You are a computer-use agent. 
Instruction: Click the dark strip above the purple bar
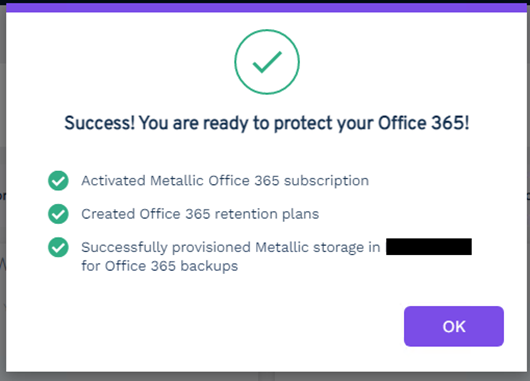coord(265,1)
